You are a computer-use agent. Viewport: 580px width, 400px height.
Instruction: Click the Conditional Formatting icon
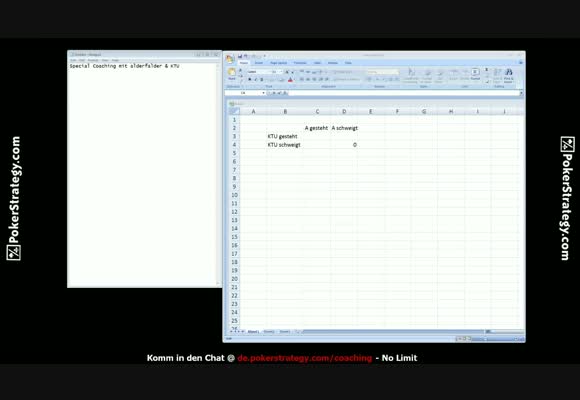point(411,74)
